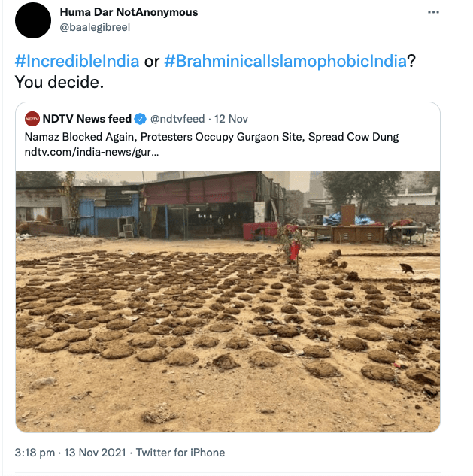Screen dimensions: 473x476
Task: Open the cow dung field photo
Action: coord(227,316)
